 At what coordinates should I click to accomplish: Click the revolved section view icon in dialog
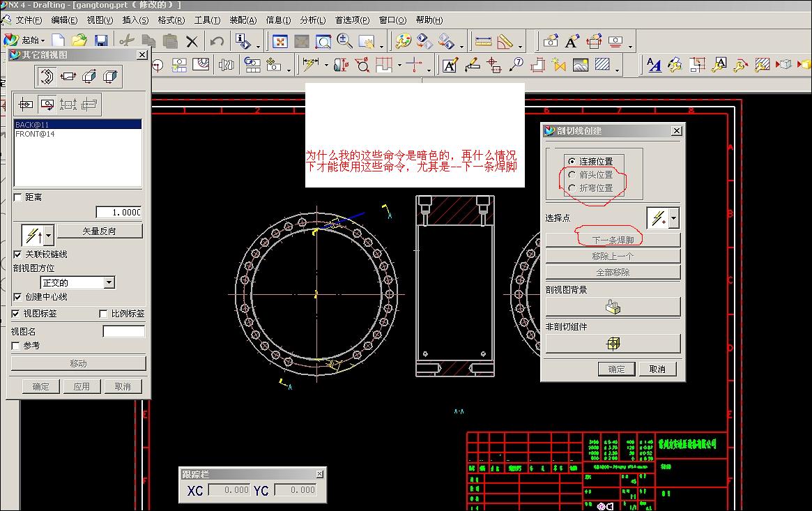coord(47,77)
